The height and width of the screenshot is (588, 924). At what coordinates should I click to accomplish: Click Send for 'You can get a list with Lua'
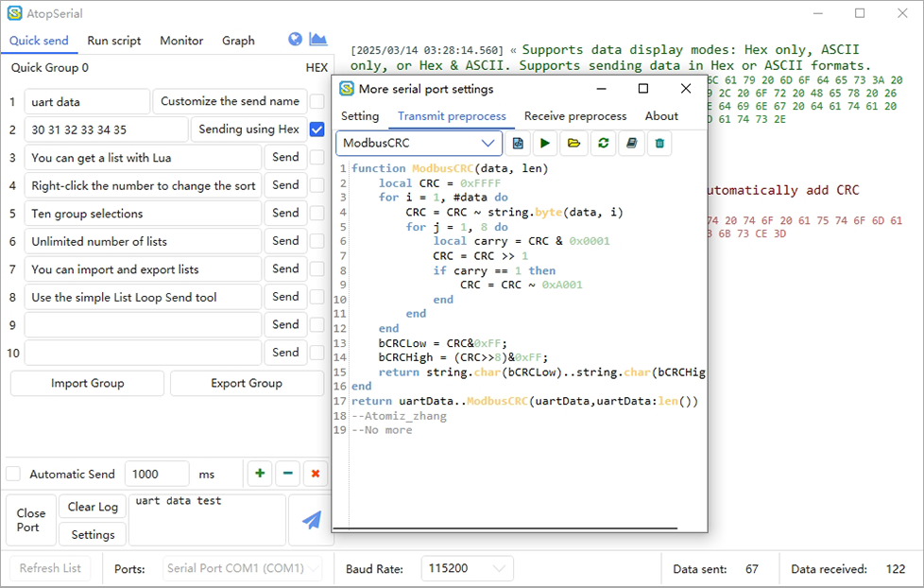tap(286, 158)
